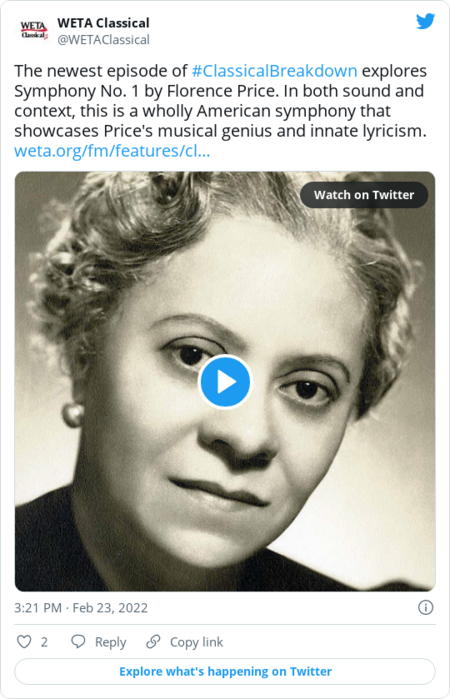
Task: Click the WETA Classical profile avatar logo
Action: click(x=33, y=30)
